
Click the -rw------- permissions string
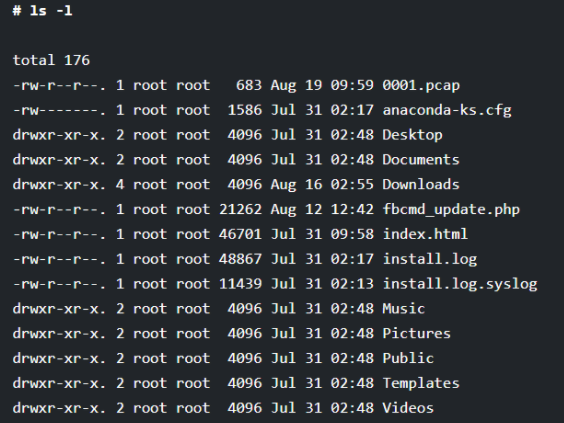59,110
